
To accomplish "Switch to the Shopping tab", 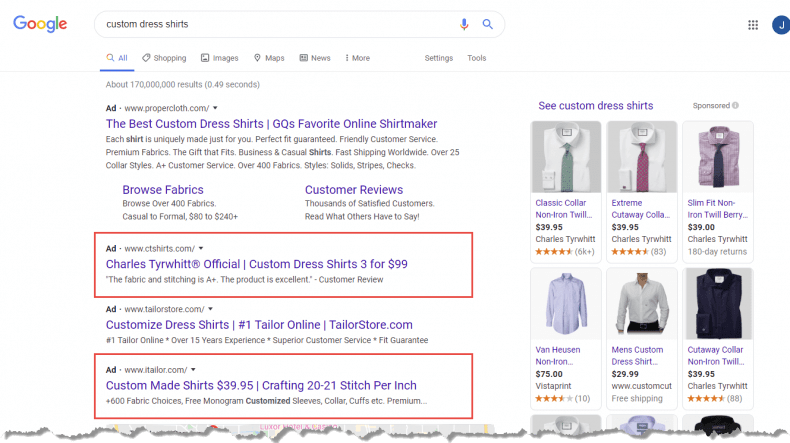I will tap(164, 58).
